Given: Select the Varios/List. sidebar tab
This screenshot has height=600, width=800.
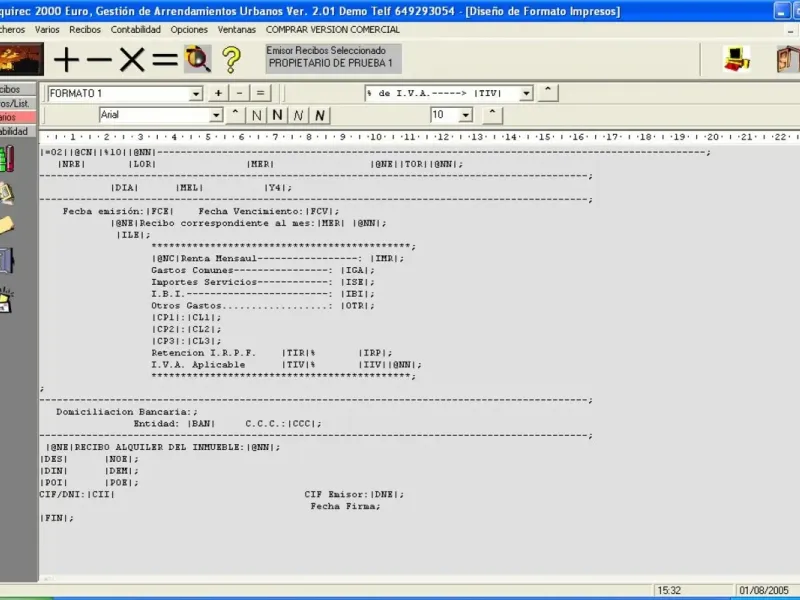Looking at the screenshot, I should [18, 103].
